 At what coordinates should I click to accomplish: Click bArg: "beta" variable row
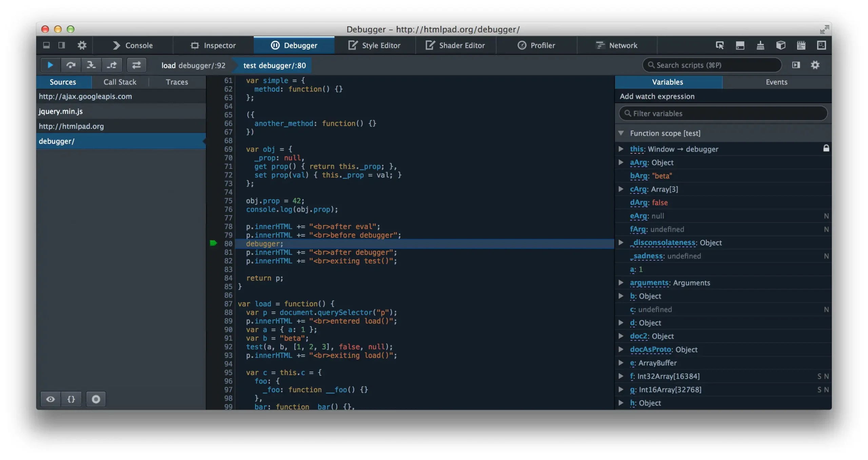723,176
